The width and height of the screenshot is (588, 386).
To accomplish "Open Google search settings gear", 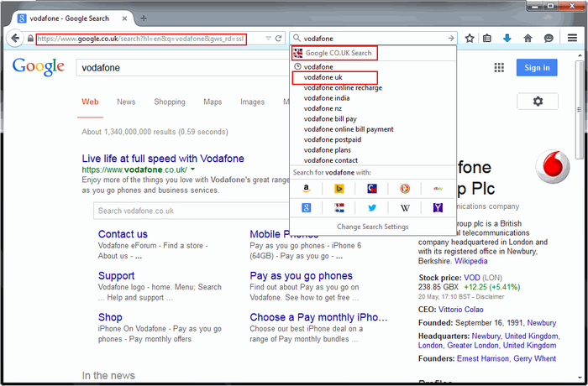I will (538, 102).
